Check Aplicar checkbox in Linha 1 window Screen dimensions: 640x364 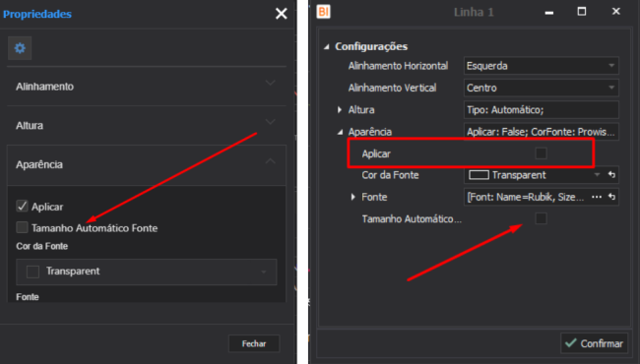coord(541,153)
